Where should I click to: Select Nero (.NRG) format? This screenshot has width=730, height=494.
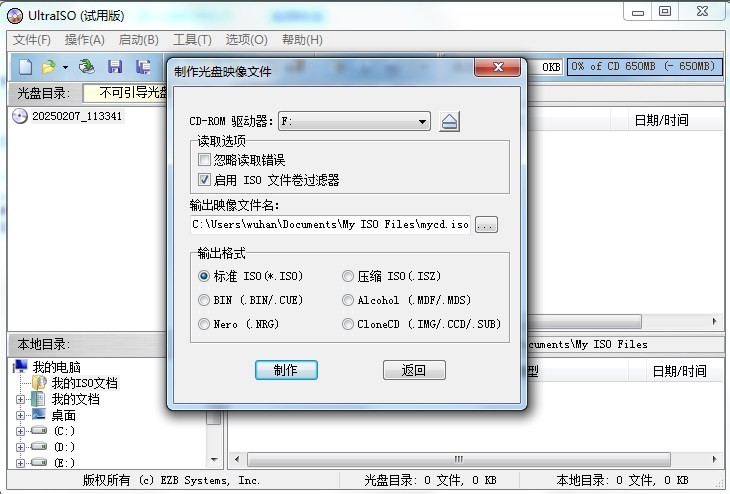pyautogui.click(x=203, y=324)
